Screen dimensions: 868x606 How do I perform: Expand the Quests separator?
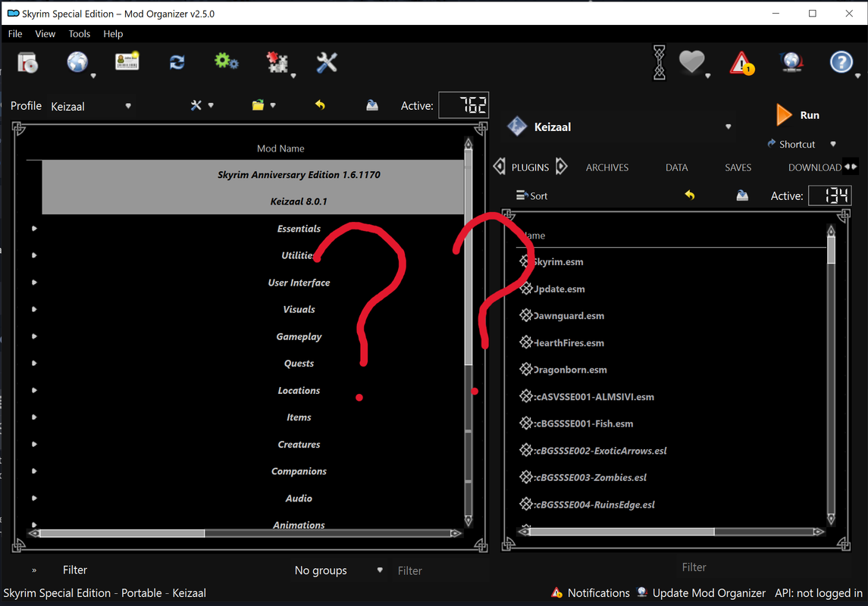pos(34,364)
